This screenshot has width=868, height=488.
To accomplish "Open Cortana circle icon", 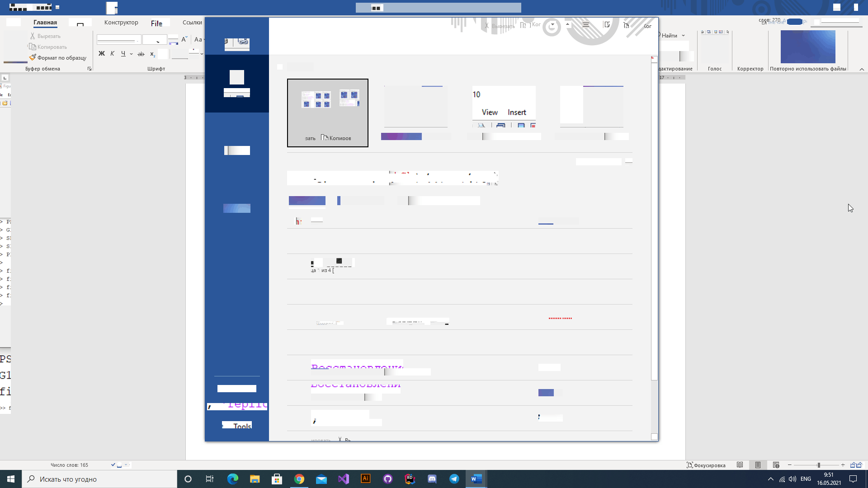I will pos(188,479).
